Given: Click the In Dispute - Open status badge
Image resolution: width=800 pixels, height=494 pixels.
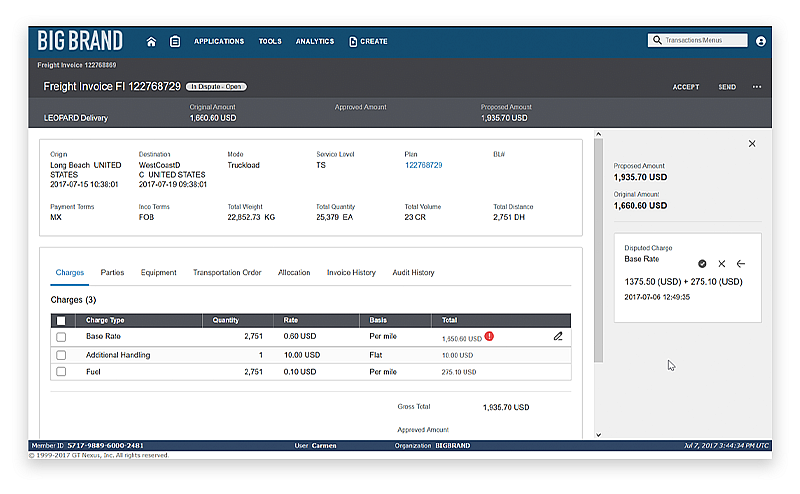Looking at the screenshot, I should click(216, 87).
